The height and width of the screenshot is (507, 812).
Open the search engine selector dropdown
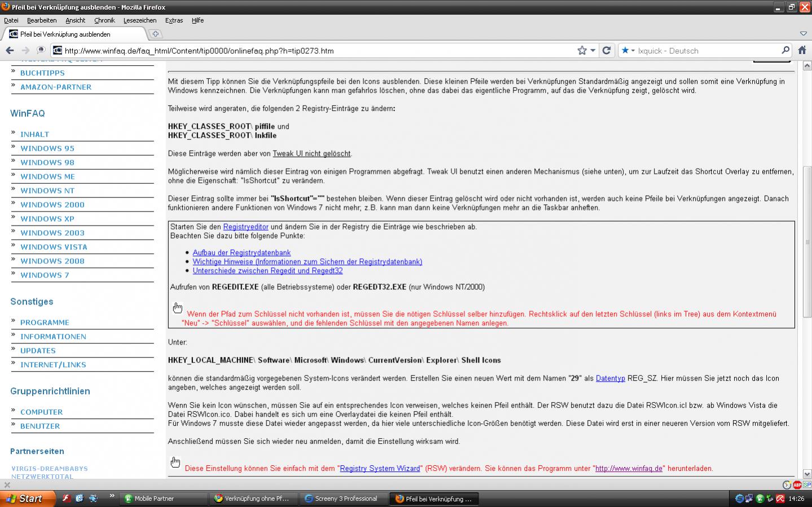coord(627,50)
